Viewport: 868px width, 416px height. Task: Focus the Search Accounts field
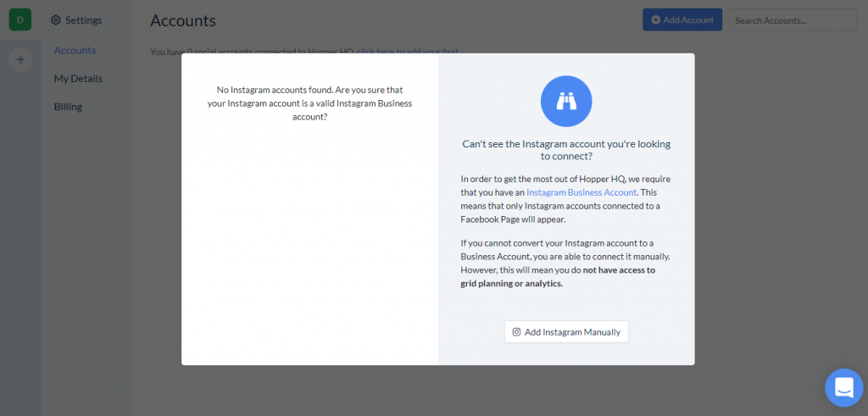tap(793, 20)
